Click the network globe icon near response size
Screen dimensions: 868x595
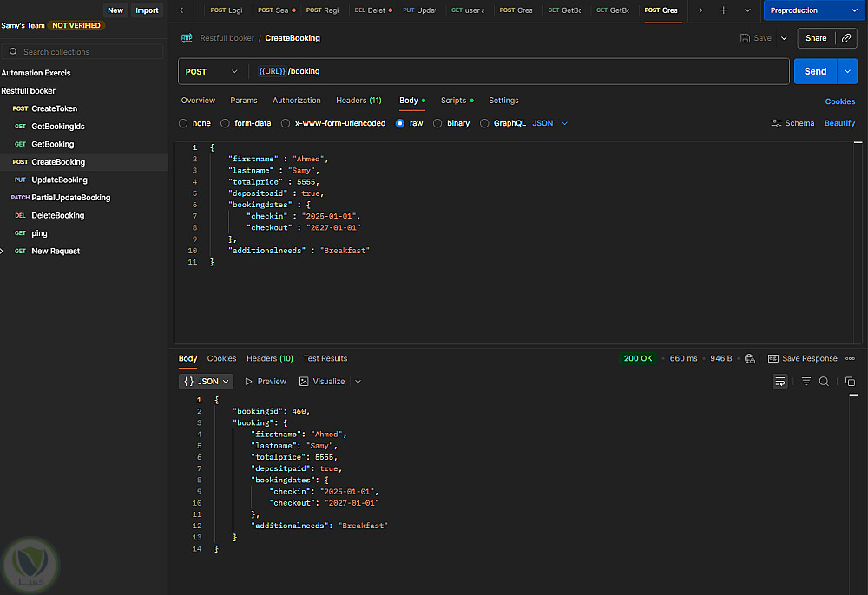click(x=750, y=358)
